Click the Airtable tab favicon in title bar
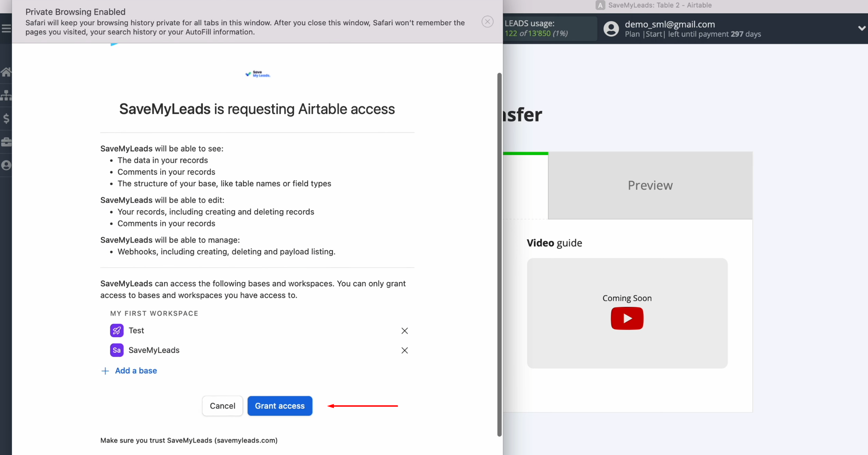This screenshot has height=455, width=868. [x=600, y=5]
